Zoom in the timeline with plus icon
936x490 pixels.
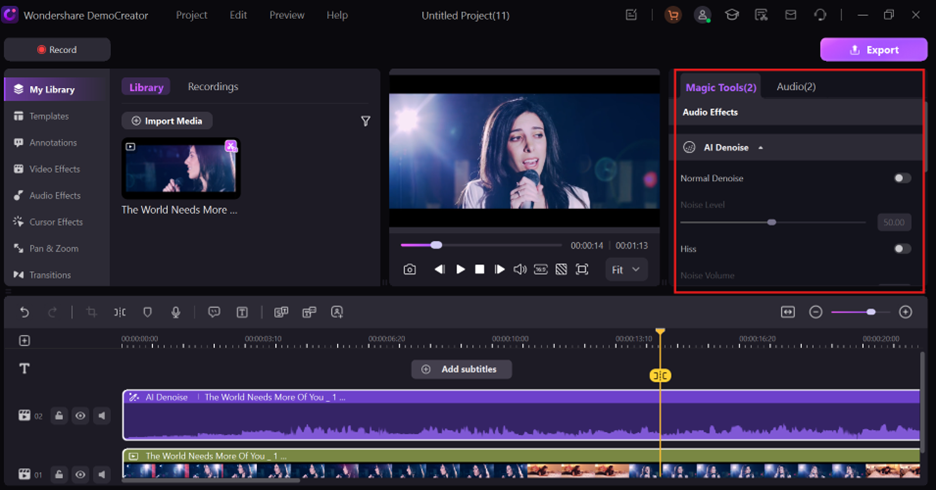click(906, 312)
